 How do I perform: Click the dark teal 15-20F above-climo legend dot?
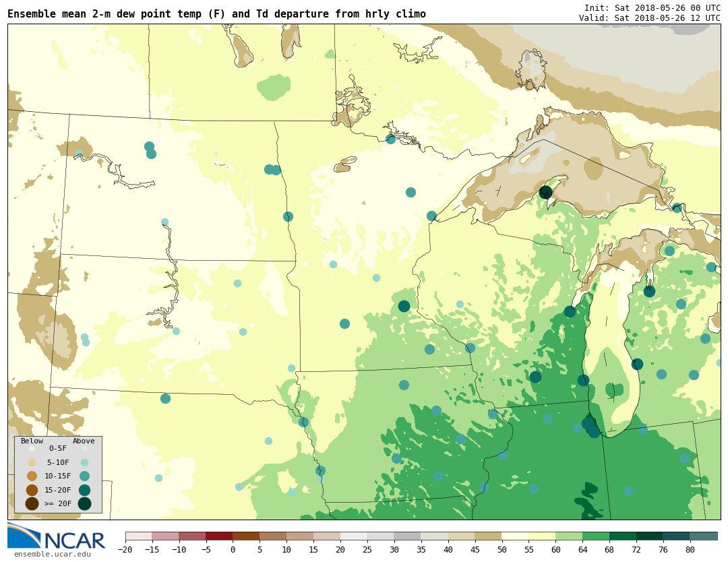point(84,490)
